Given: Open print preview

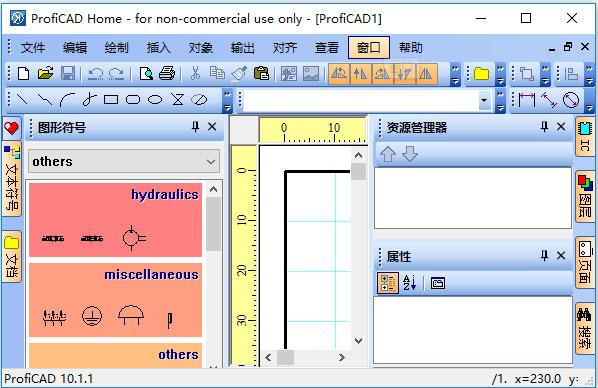Looking at the screenshot, I should 146,74.
